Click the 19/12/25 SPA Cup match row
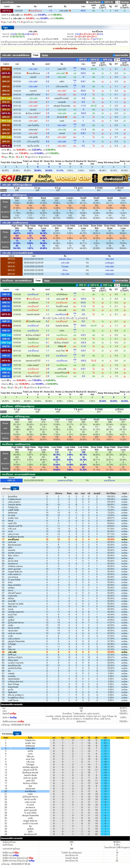Screen dimensions: 130x868 click(65, 137)
